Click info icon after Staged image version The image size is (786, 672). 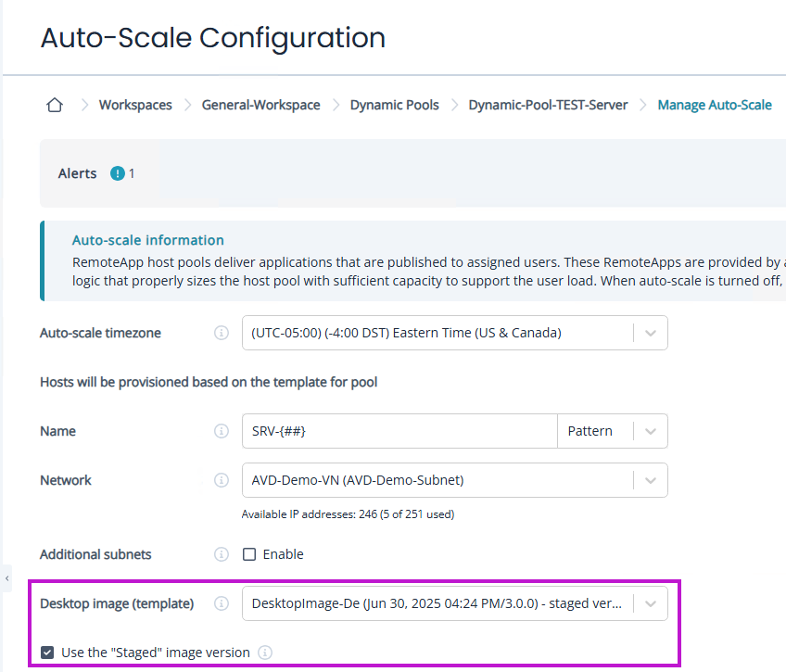pyautogui.click(x=265, y=653)
